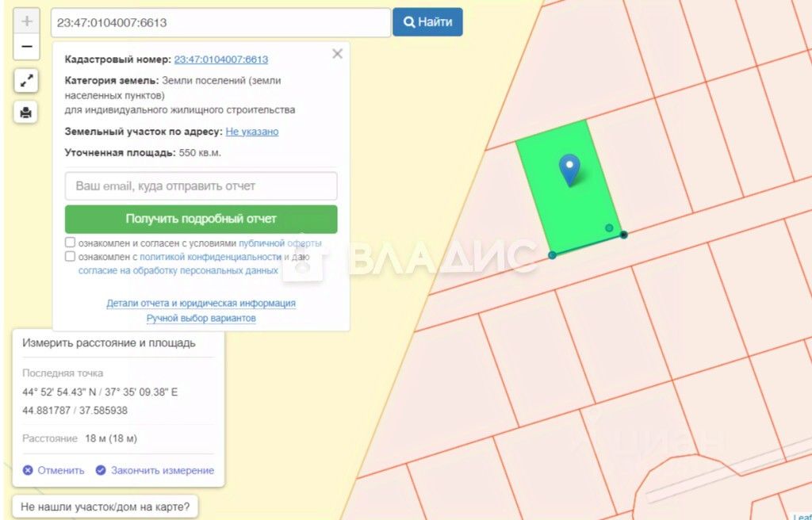Select the distance value 18 м (18 м)
The image size is (812, 520).
(111, 438)
